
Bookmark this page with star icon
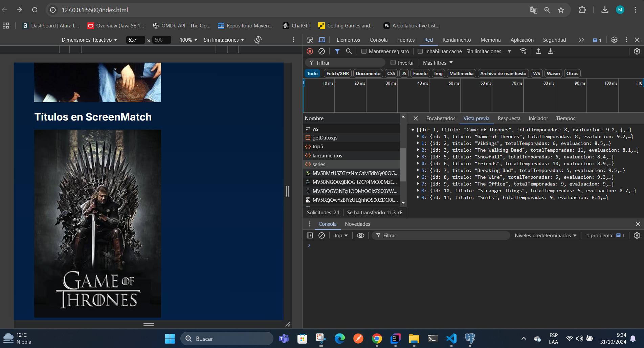coord(561,10)
